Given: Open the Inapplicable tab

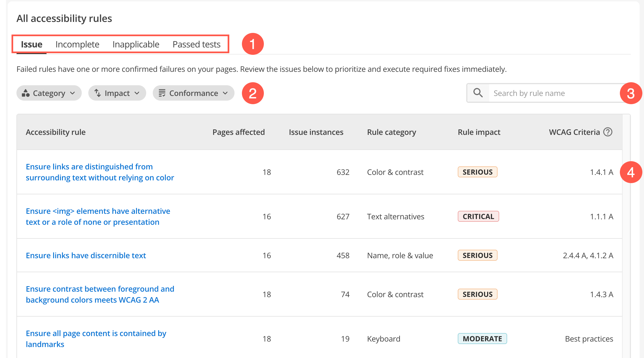Looking at the screenshot, I should point(136,44).
